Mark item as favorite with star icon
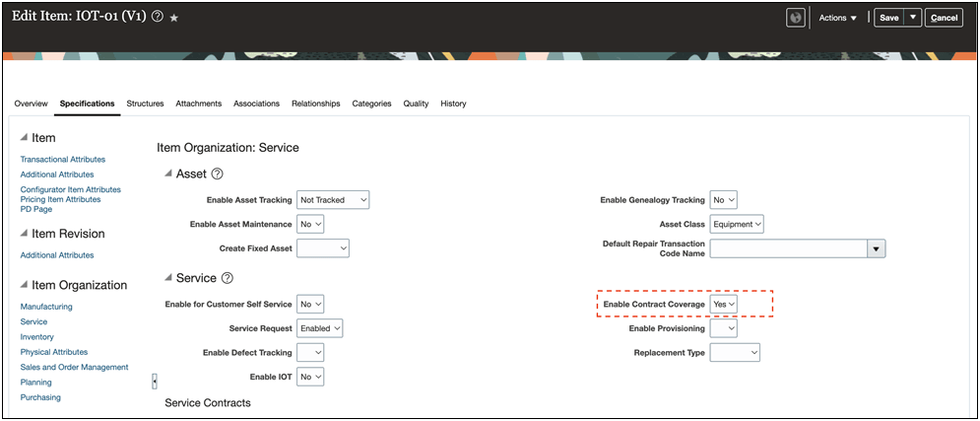 coord(174,18)
